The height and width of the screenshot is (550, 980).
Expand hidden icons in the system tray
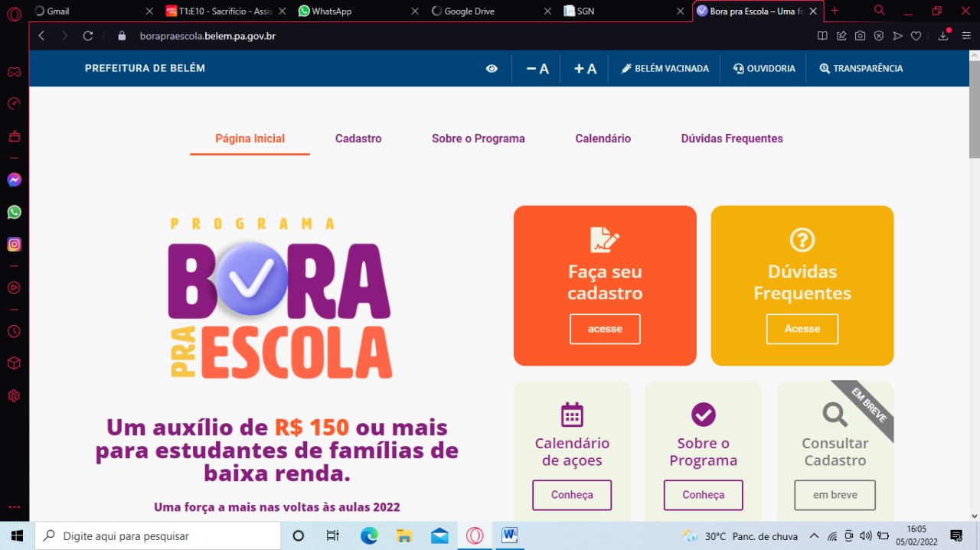(x=815, y=535)
